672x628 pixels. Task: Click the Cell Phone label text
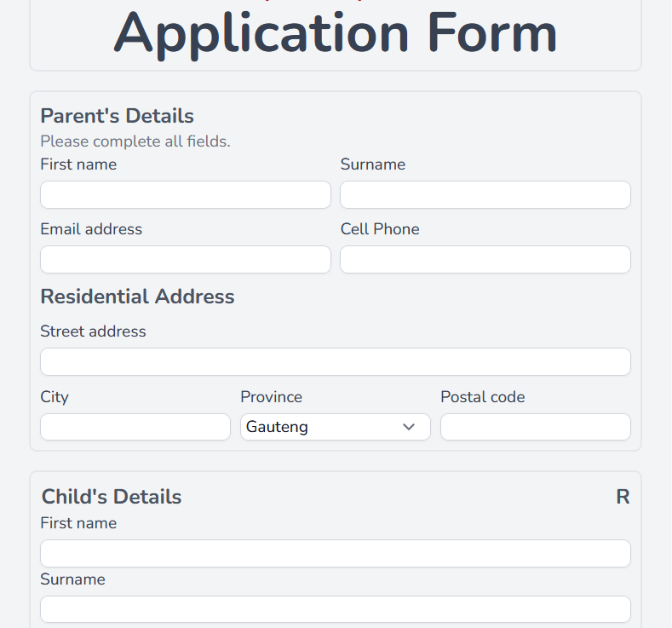click(x=380, y=229)
